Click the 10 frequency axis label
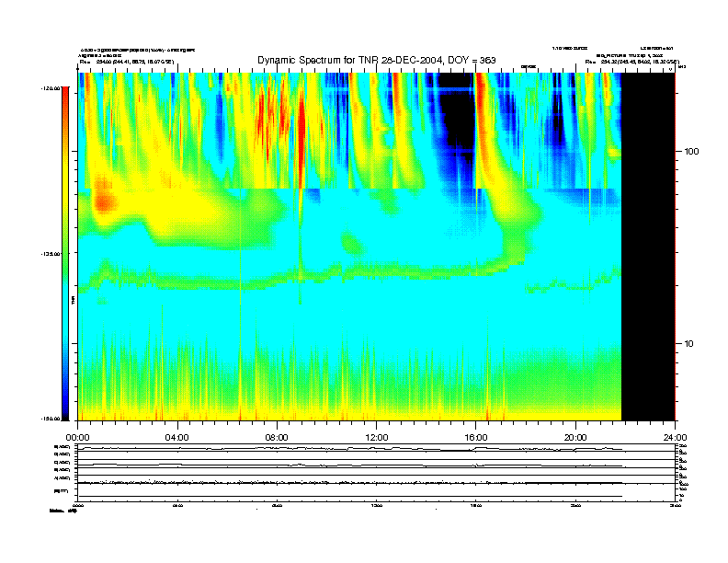Viewport: 728px width, 563px height. coord(689,344)
